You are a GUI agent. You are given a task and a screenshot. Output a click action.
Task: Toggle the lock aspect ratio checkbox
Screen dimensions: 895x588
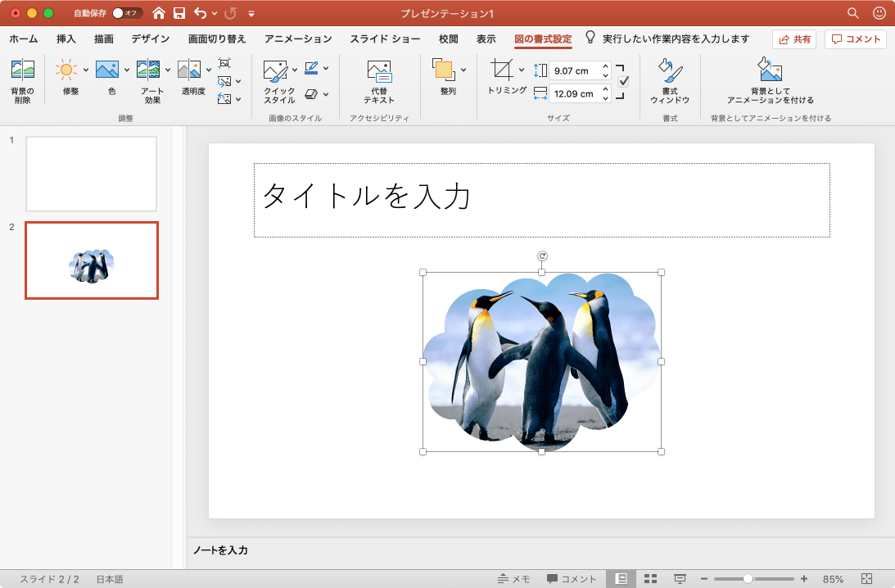[x=623, y=81]
